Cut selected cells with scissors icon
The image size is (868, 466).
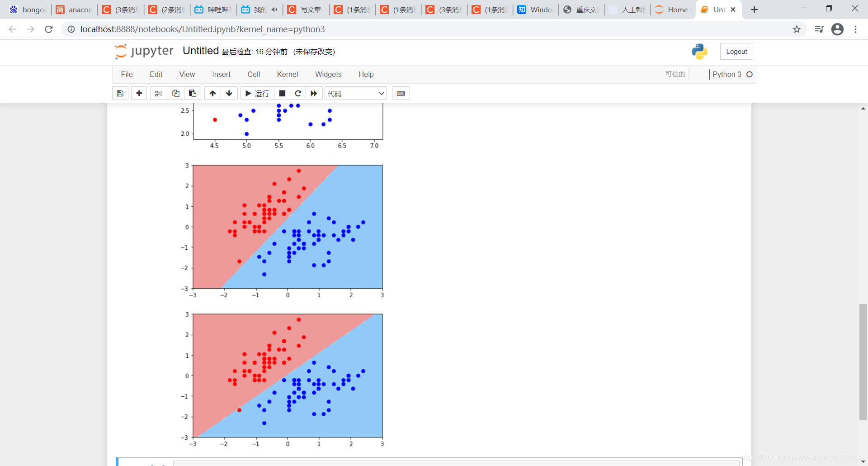[158, 93]
